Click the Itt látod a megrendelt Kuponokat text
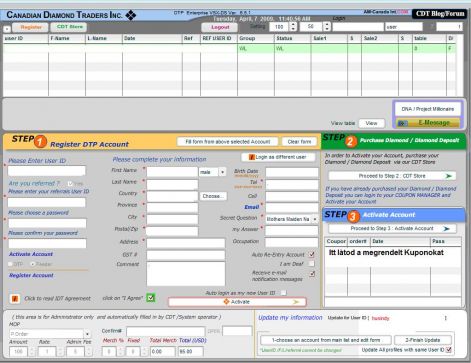471x363 pixels. coord(386,253)
